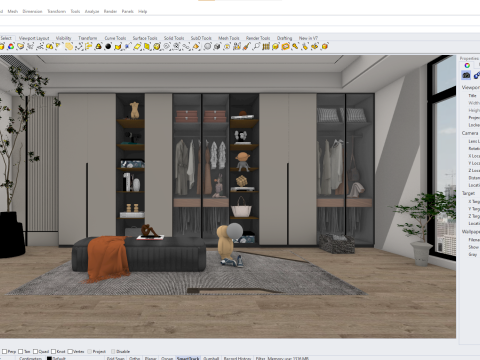This screenshot has height=360, width=480.
Task: Switch to the Viewport Layout toolbar tab
Action: pos(34,38)
